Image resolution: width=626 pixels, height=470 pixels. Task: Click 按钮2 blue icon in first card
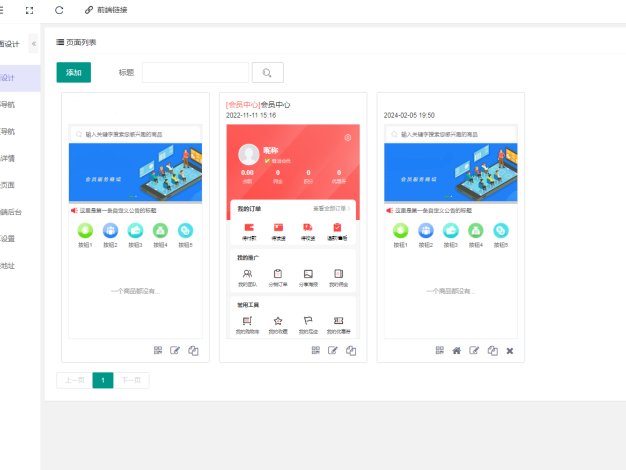110,231
